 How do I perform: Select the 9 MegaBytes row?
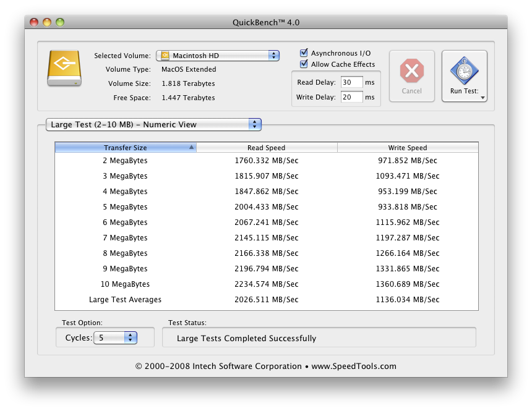(267, 269)
